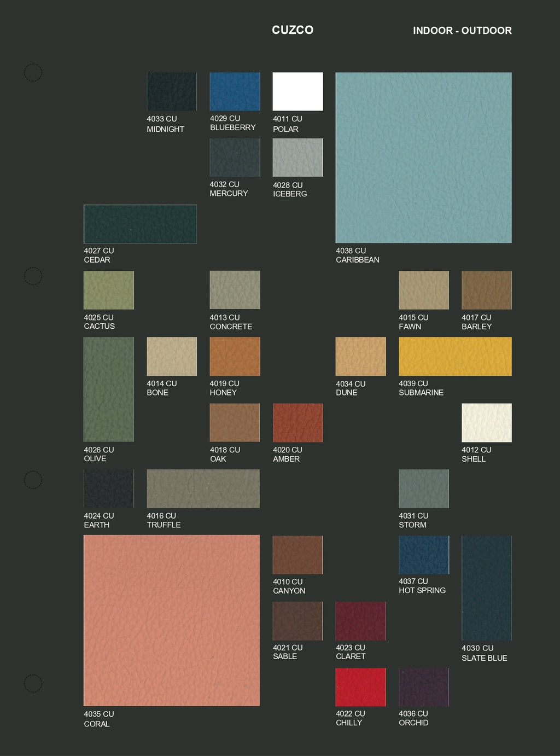
Task: Click the Honey 4019 CU swatch
Action: [235, 356]
